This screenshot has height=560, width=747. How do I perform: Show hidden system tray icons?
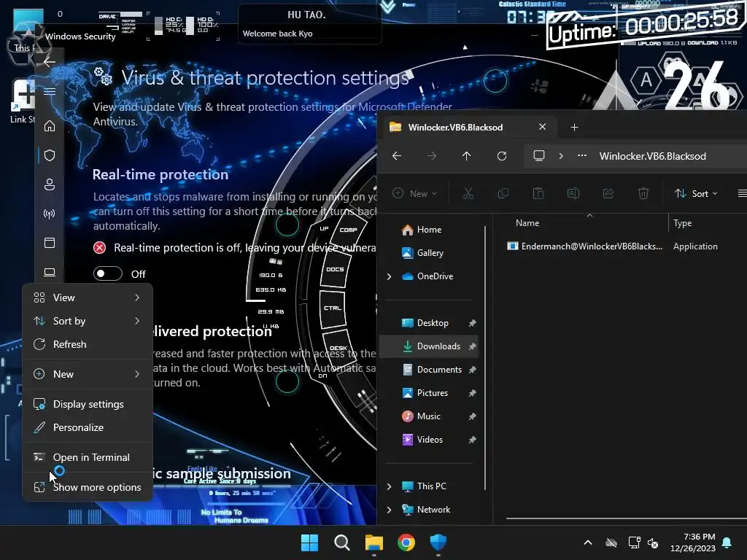point(588,542)
